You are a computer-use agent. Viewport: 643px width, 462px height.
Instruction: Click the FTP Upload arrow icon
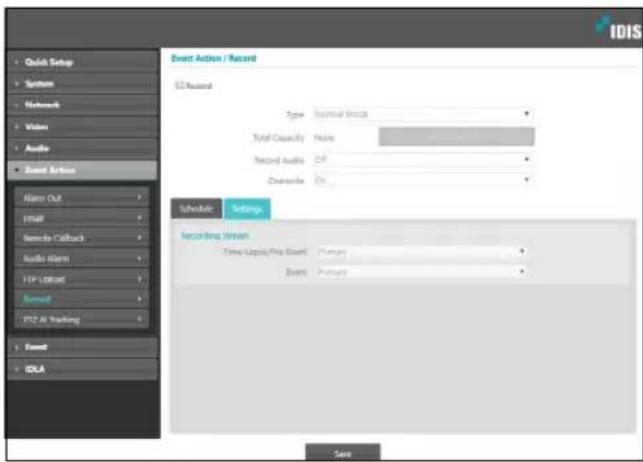139,279
